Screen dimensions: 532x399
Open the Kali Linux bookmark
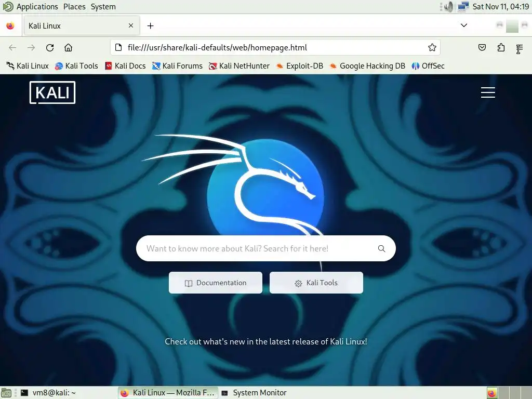28,66
